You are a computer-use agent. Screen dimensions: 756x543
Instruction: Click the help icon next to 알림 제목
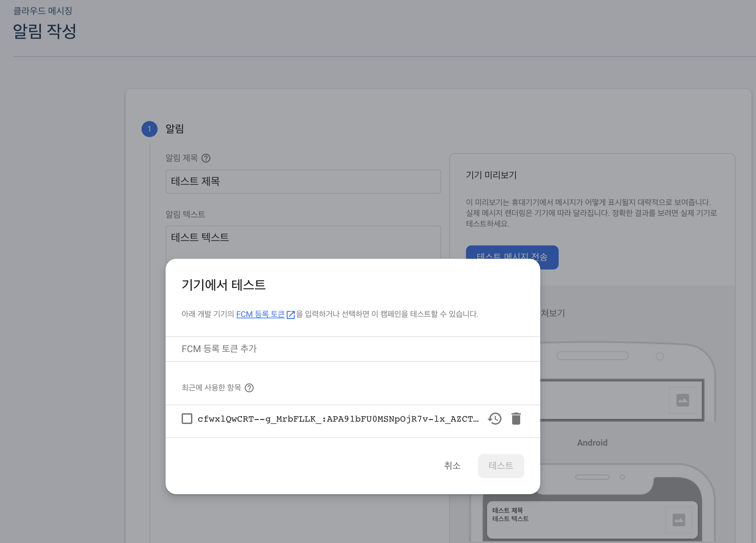tap(206, 158)
